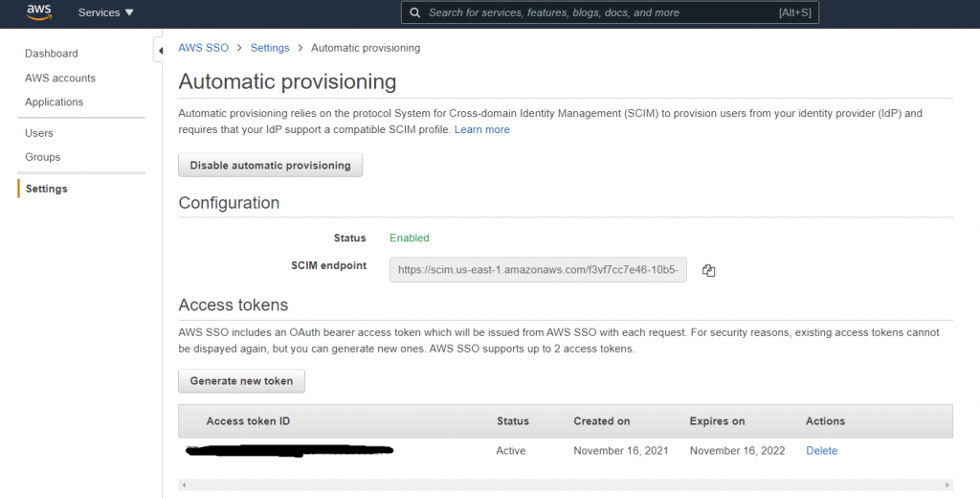Image resolution: width=980 pixels, height=498 pixels.
Task: Open Groups in the sidebar
Action: pos(42,157)
